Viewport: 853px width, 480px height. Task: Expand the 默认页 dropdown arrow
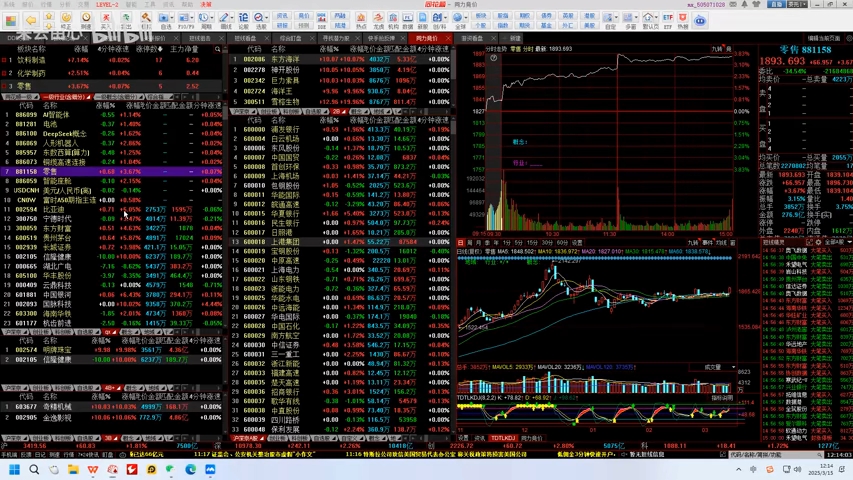[657, 18]
